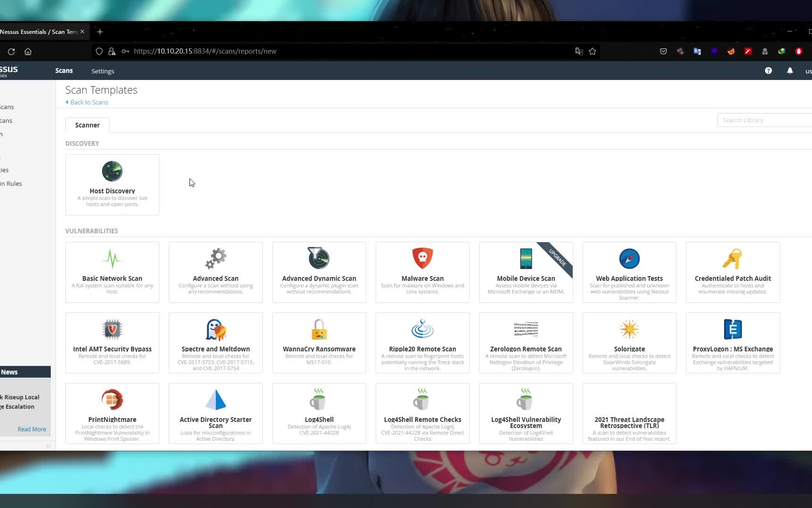Show notifications via the bell icon
The image size is (812, 508).
(x=790, y=71)
